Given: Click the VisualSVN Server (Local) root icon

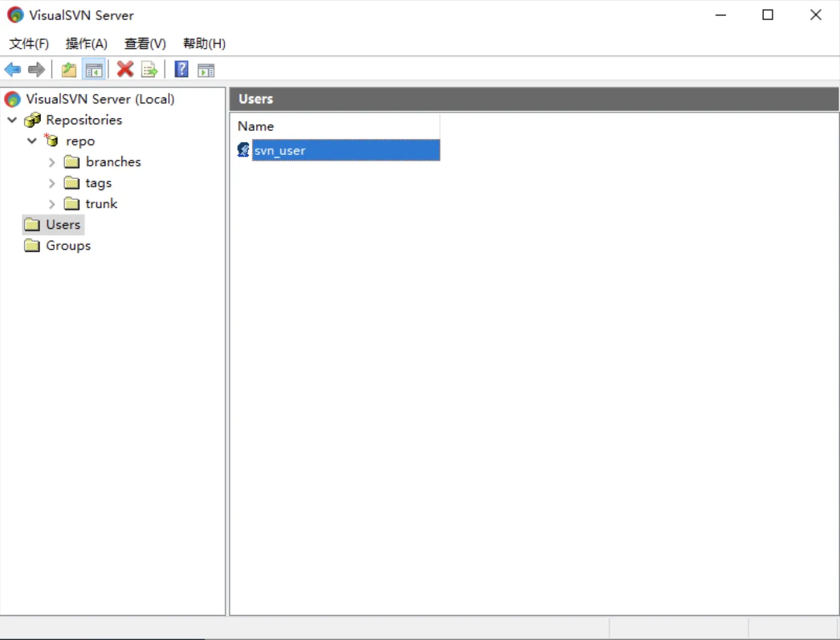Looking at the screenshot, I should [13, 99].
